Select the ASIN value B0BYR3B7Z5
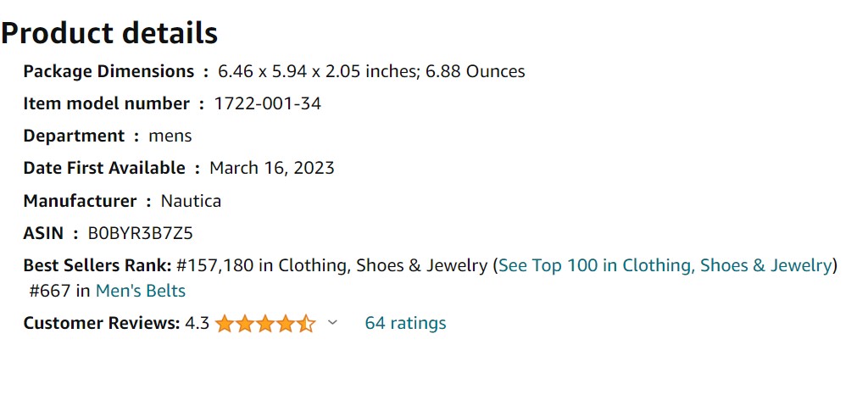This screenshot has width=868, height=395. tap(141, 233)
